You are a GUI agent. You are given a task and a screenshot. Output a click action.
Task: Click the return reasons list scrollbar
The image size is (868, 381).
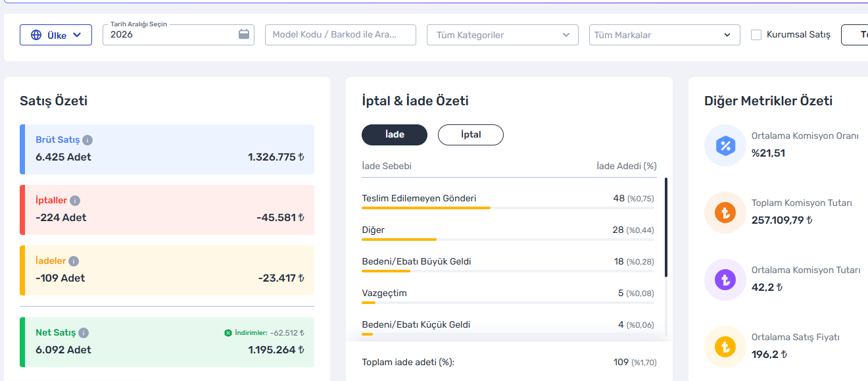click(665, 227)
